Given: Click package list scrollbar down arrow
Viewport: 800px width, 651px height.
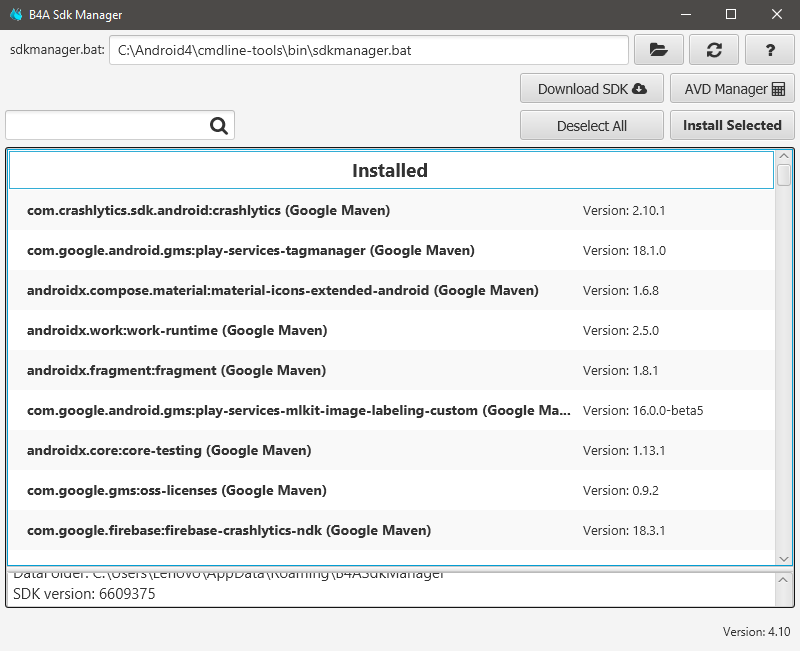Looking at the screenshot, I should tap(784, 559).
